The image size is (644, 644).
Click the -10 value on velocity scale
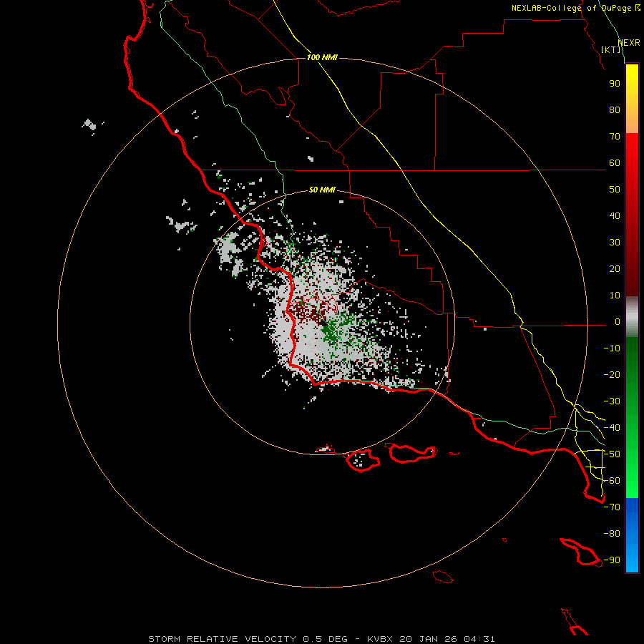612,348
